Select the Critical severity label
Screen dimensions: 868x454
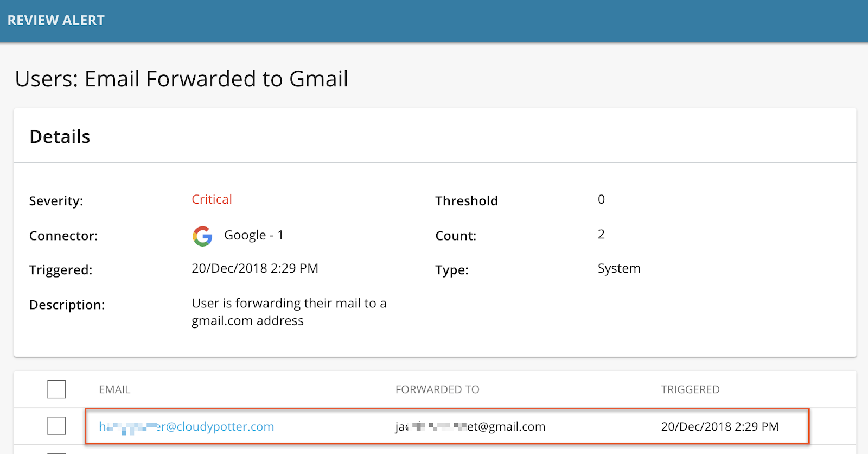coord(211,199)
